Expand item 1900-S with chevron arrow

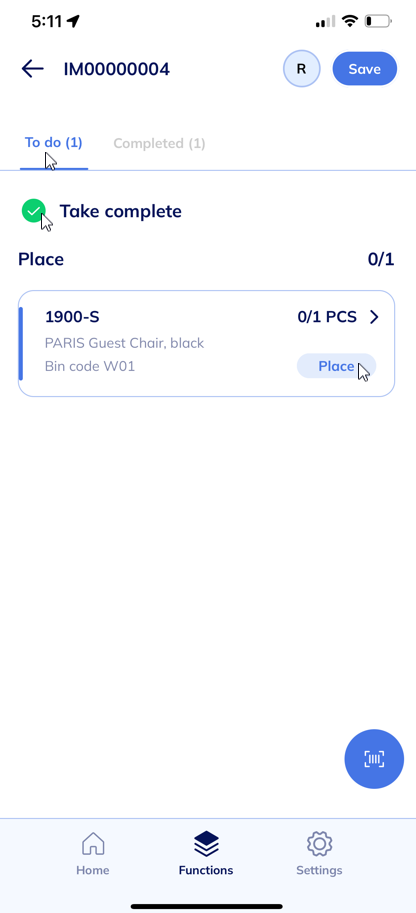(x=374, y=317)
